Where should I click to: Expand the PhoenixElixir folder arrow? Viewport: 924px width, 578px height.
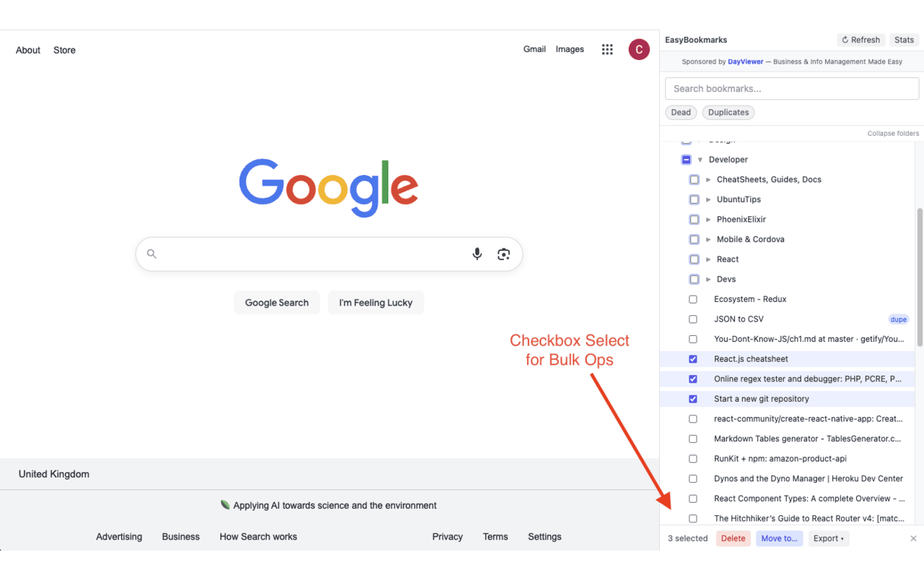click(x=708, y=220)
